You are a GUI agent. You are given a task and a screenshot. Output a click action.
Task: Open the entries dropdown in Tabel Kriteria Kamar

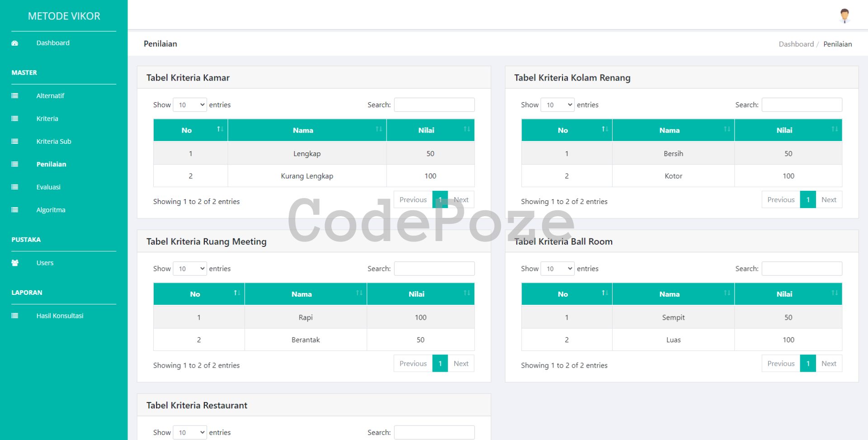[x=190, y=105]
